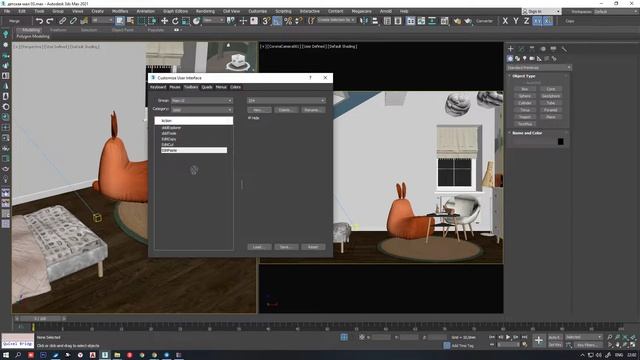Toggle the XY plane constraint button
This screenshot has width=640, height=360.
point(537,21)
